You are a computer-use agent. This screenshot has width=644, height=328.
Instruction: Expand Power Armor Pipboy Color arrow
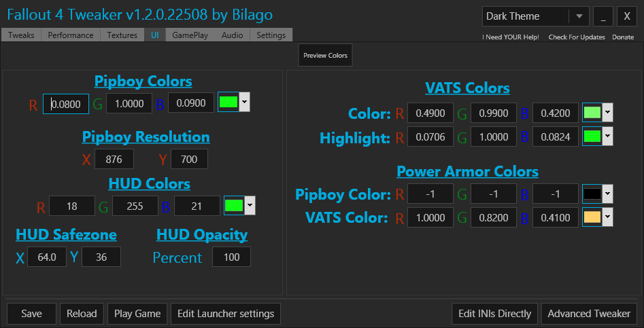607,194
